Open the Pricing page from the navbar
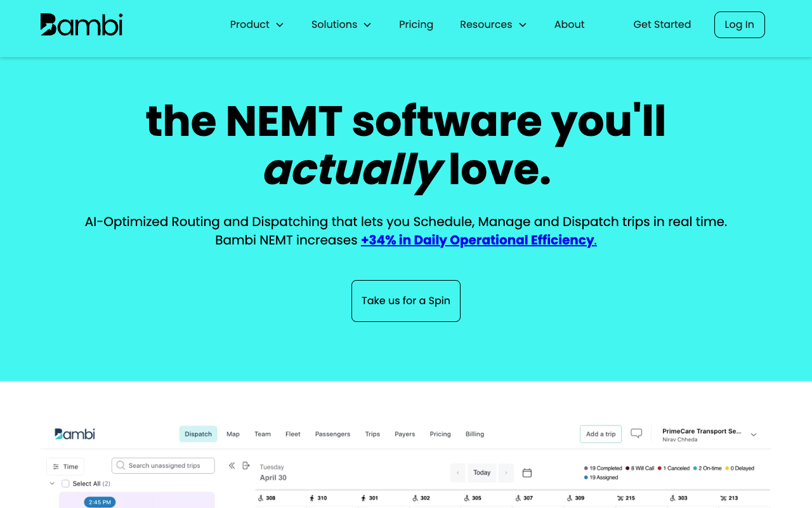812x508 pixels. point(416,25)
